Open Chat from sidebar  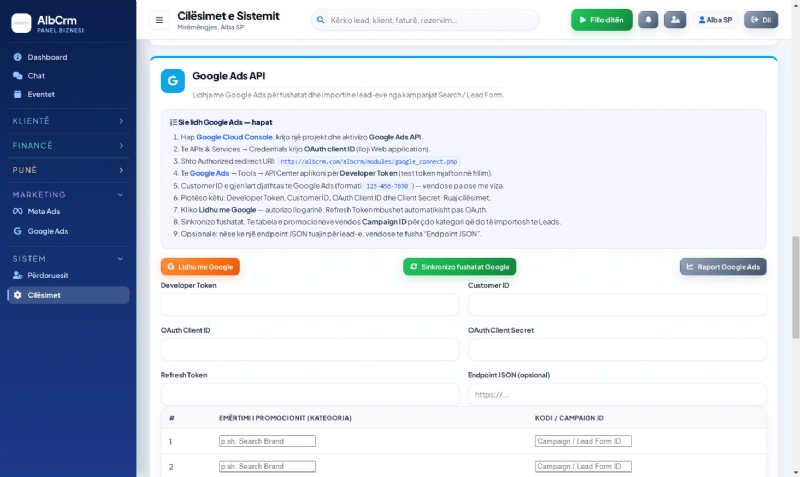click(x=68, y=76)
